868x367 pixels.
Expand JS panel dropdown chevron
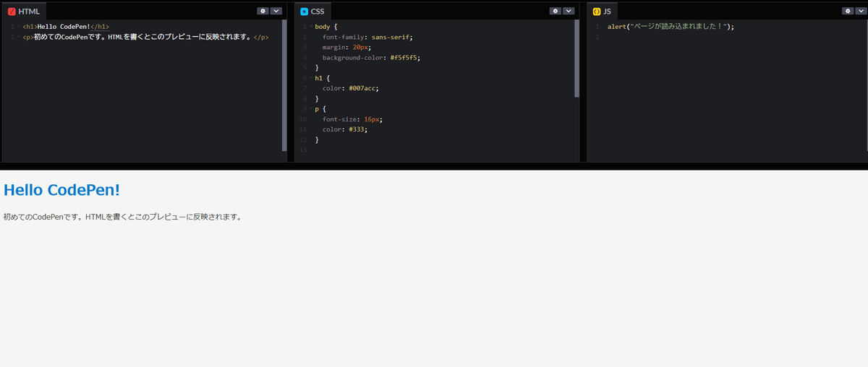tap(861, 11)
